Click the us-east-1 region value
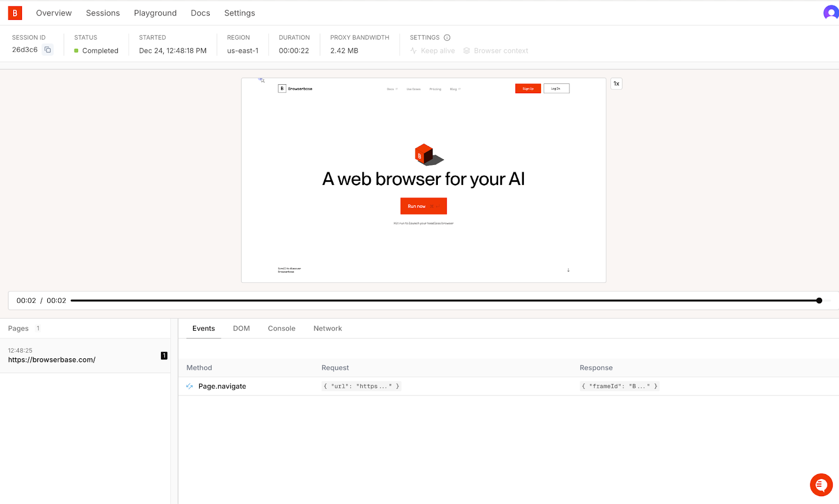The height and width of the screenshot is (504, 839). tap(243, 51)
